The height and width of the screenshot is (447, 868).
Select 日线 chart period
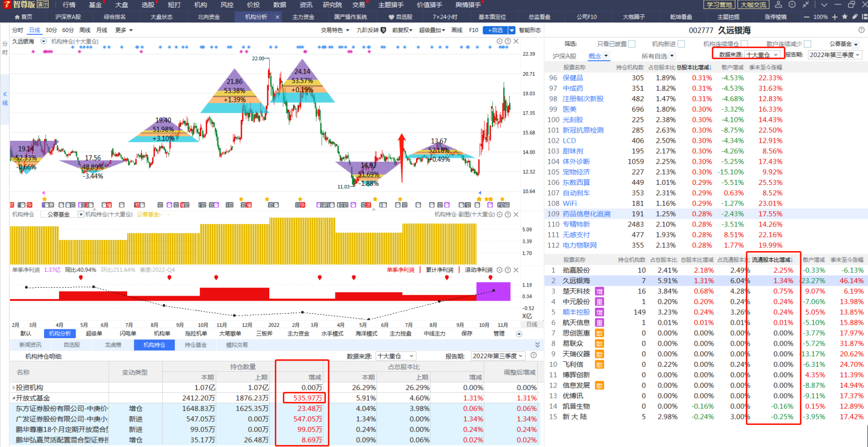[35, 30]
